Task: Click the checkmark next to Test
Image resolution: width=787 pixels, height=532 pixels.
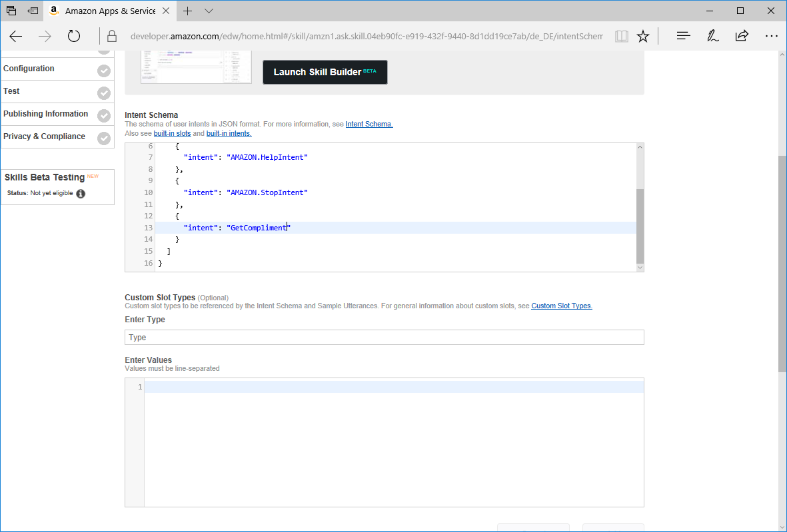Action: 104,93
